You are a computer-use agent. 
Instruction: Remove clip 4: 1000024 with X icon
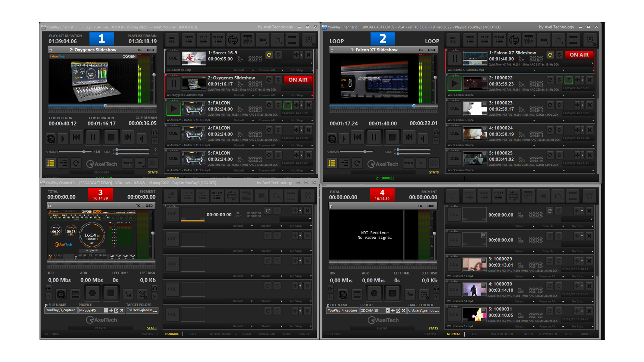tap(590, 130)
